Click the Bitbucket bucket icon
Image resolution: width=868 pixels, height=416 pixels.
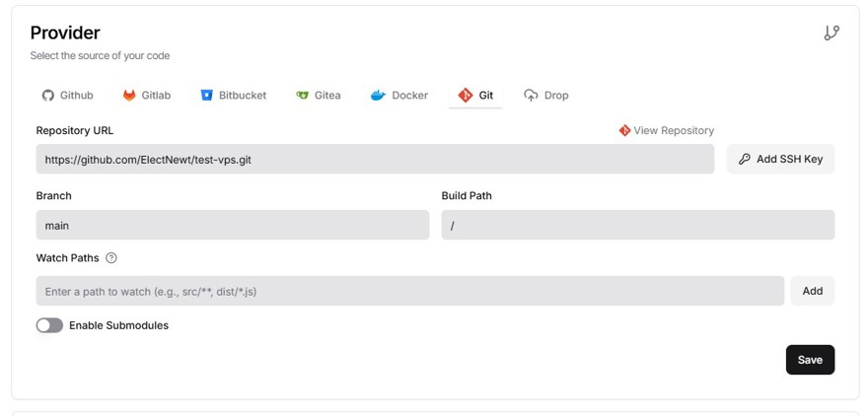point(207,96)
